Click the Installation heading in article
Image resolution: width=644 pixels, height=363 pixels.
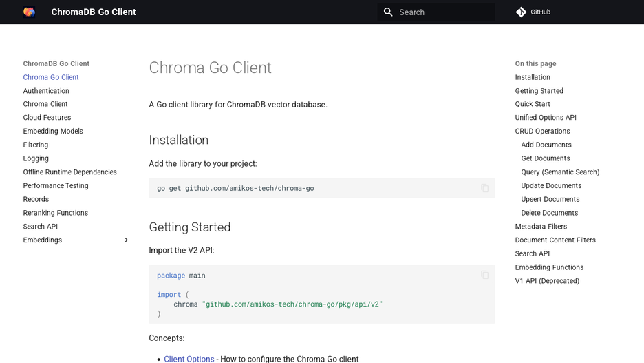pos(178,140)
